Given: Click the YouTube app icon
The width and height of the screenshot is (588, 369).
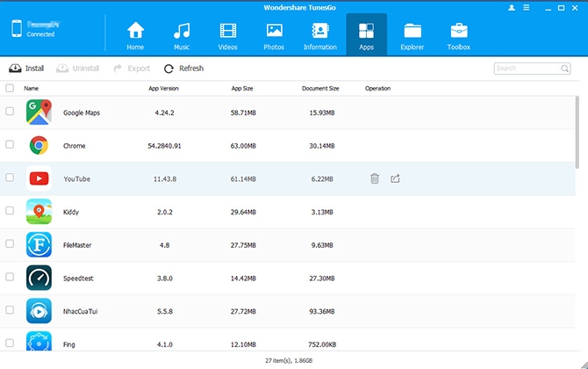Looking at the screenshot, I should (39, 178).
